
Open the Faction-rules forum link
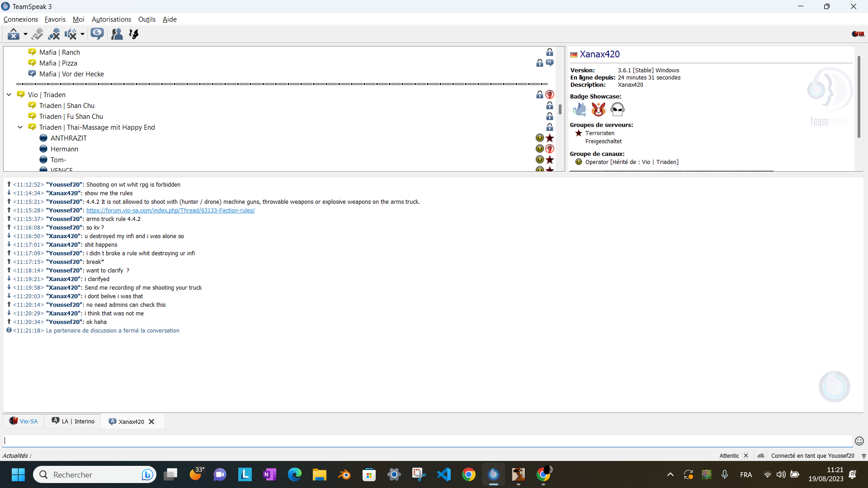(x=170, y=211)
